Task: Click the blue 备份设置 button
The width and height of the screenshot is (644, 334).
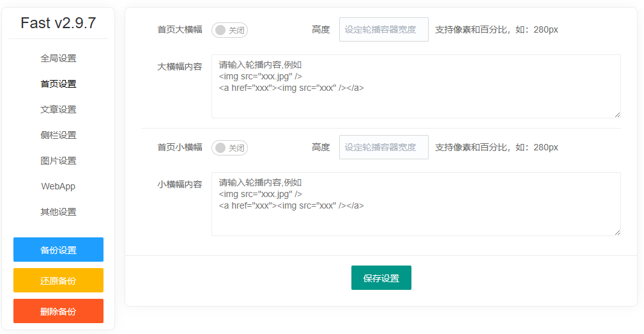Action: 58,250
